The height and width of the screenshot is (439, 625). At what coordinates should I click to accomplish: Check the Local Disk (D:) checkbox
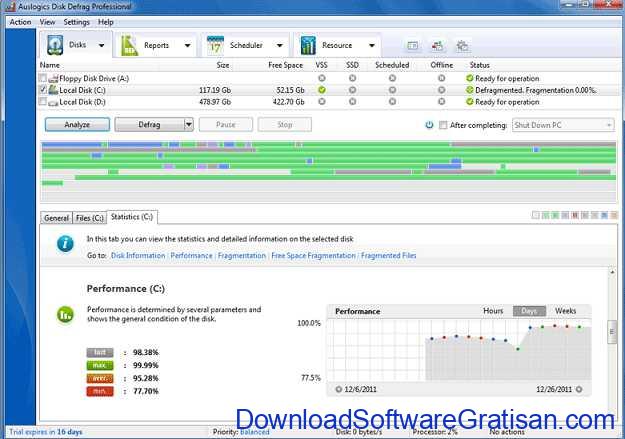(x=43, y=102)
